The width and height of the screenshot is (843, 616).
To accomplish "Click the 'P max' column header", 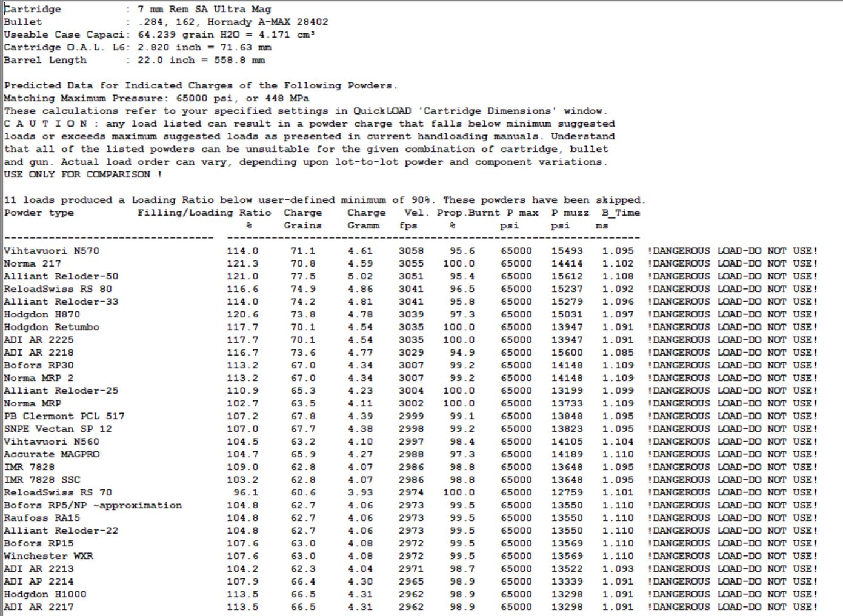I will pos(522,213).
